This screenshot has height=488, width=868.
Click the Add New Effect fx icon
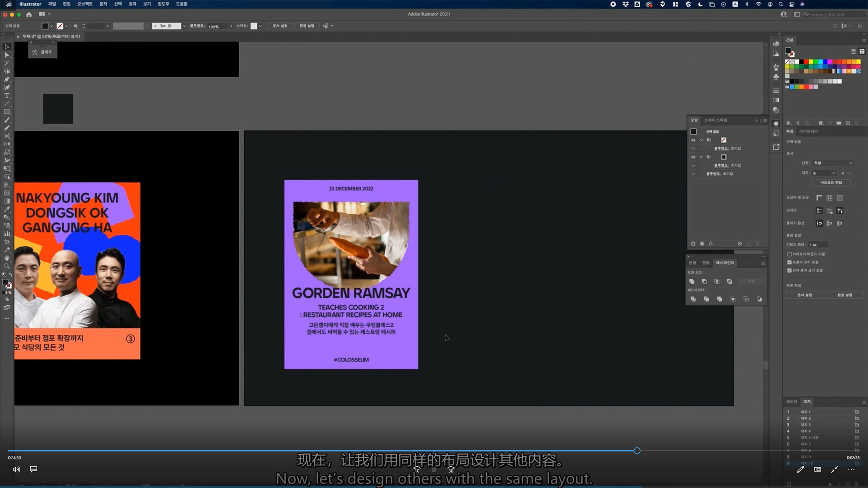(x=711, y=244)
